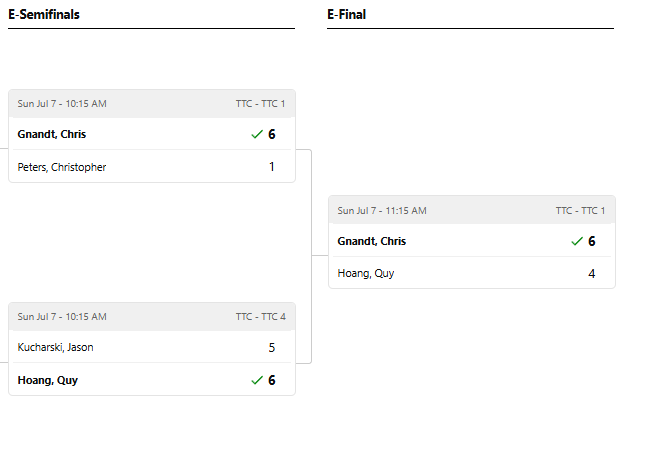
Task: Click Peters, Christopher's score of 1
Action: [x=271, y=167]
